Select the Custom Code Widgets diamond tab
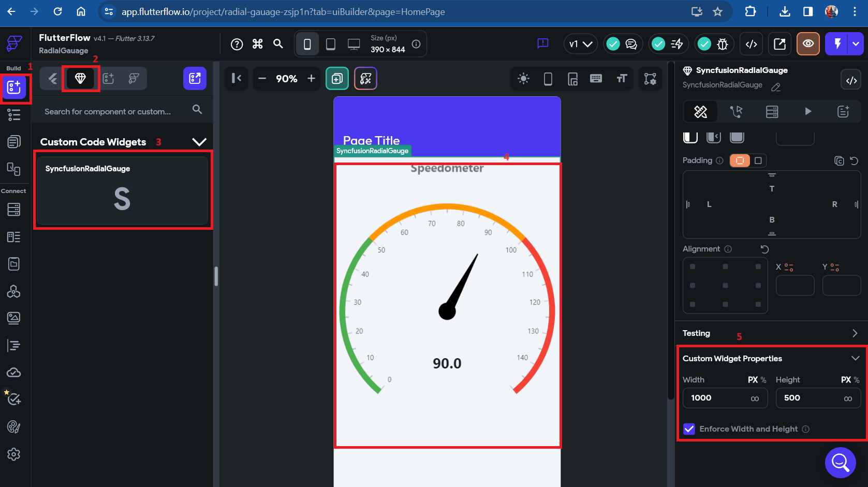Image resolution: width=868 pixels, height=487 pixels. (x=80, y=78)
